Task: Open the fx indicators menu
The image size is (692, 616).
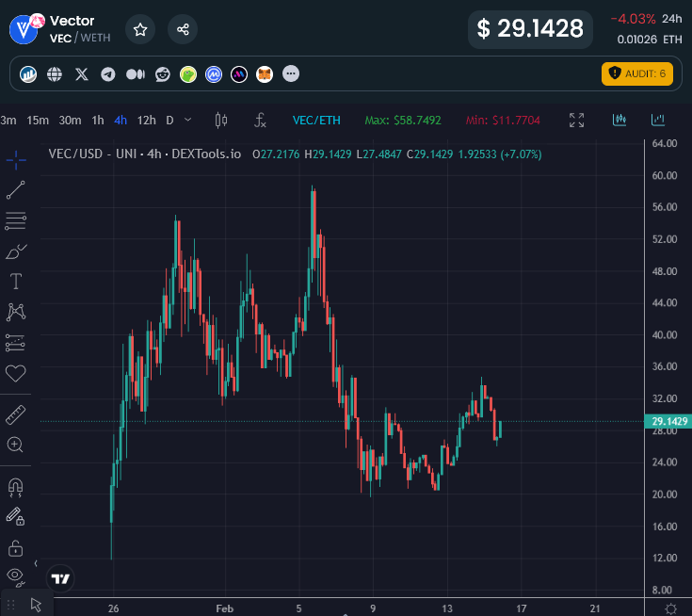Action: pyautogui.click(x=260, y=121)
